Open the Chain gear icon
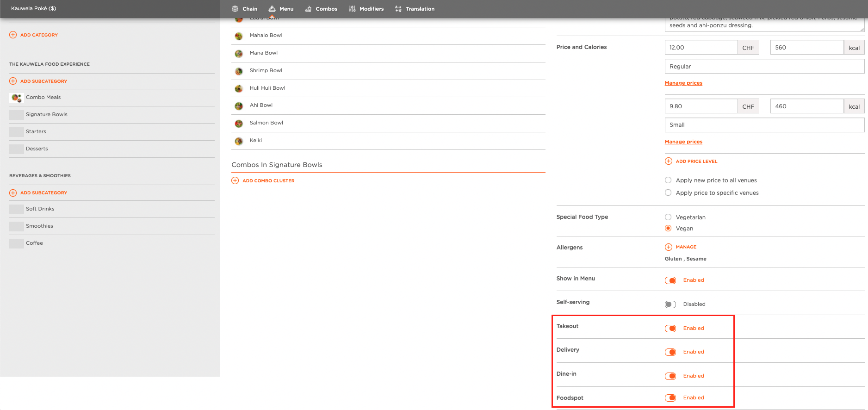 tap(235, 9)
